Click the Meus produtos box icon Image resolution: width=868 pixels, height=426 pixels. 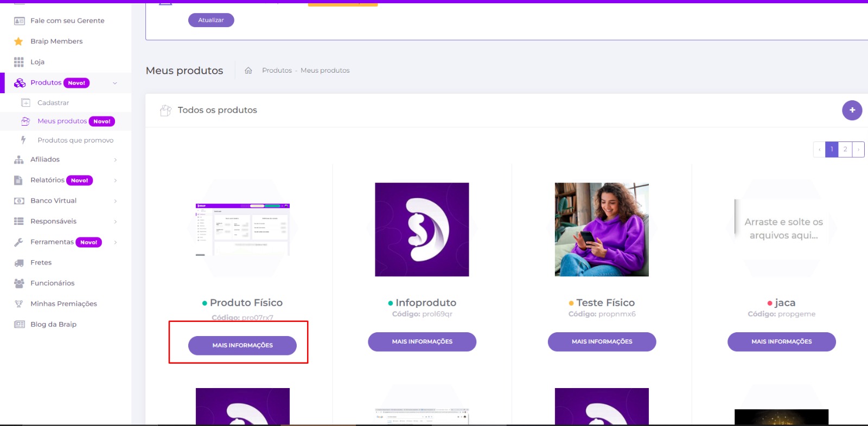coord(25,121)
